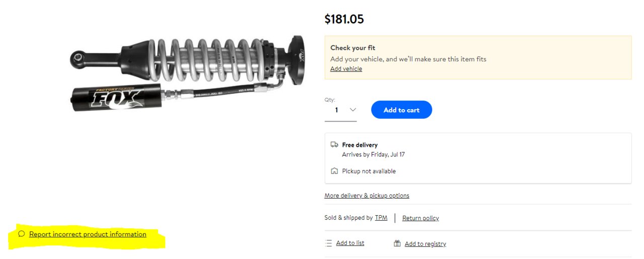Click the $181.05 price text

click(x=344, y=19)
